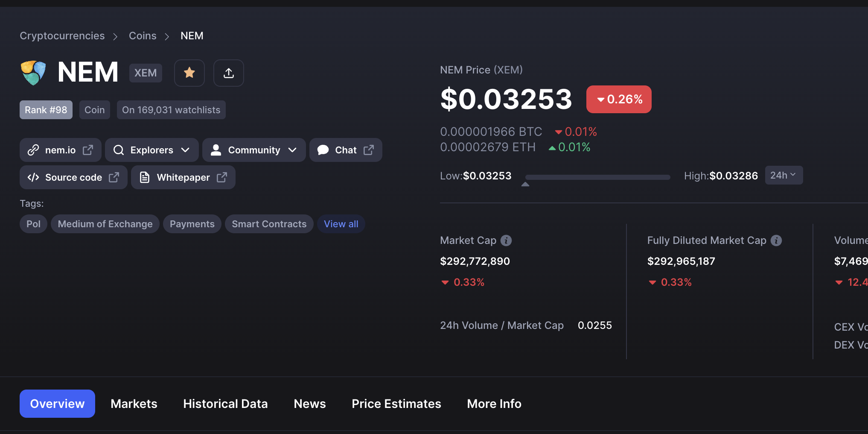Open the Price Estimates tab

point(396,404)
